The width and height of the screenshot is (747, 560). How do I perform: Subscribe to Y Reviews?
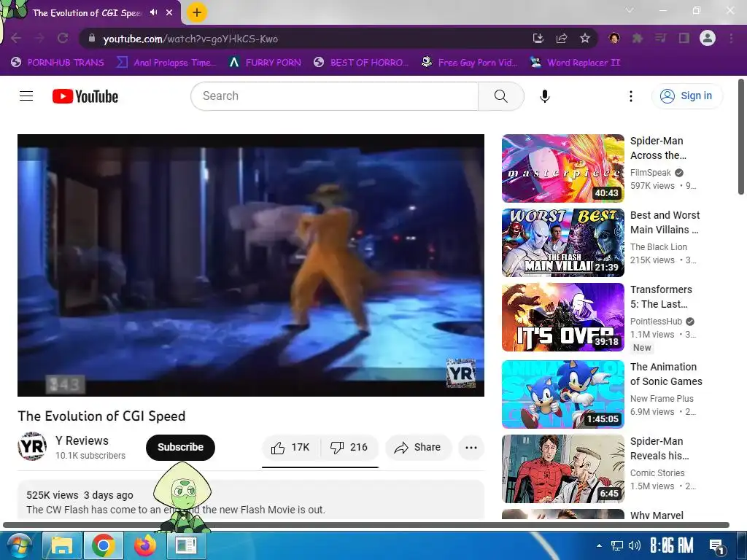click(181, 448)
